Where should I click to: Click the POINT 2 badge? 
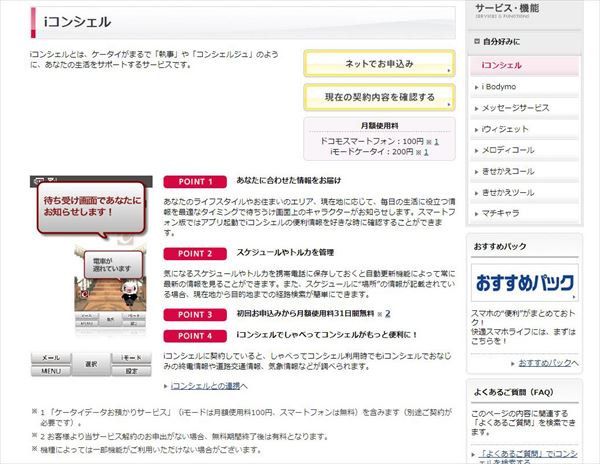(x=195, y=254)
